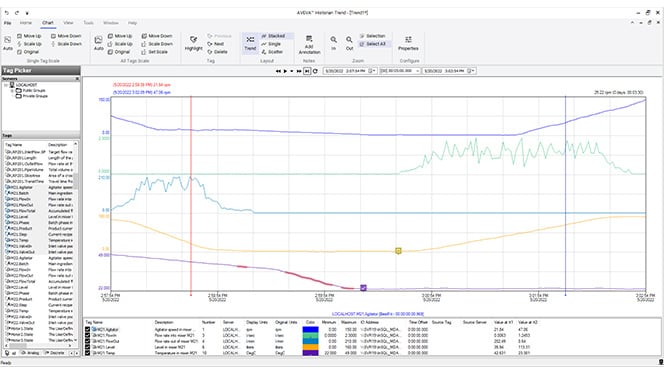The image size is (664, 374).
Task: Click the Add Annotation icon
Action: 309,39
